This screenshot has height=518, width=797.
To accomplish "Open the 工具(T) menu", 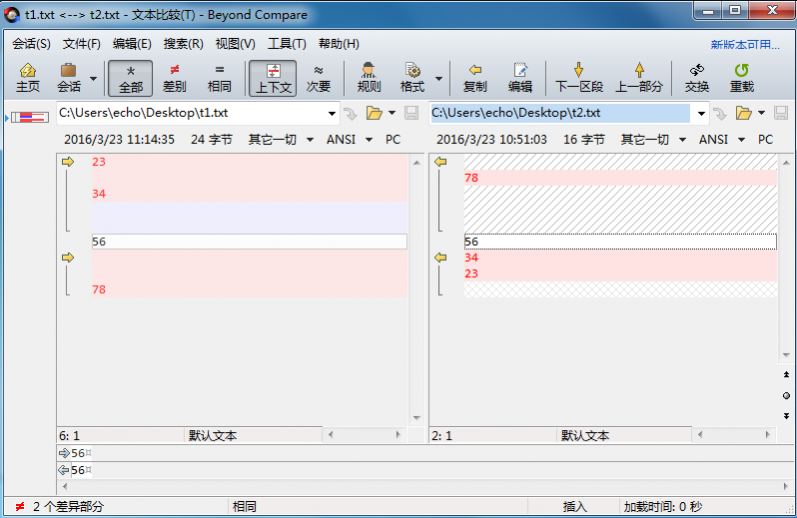I will (286, 44).
